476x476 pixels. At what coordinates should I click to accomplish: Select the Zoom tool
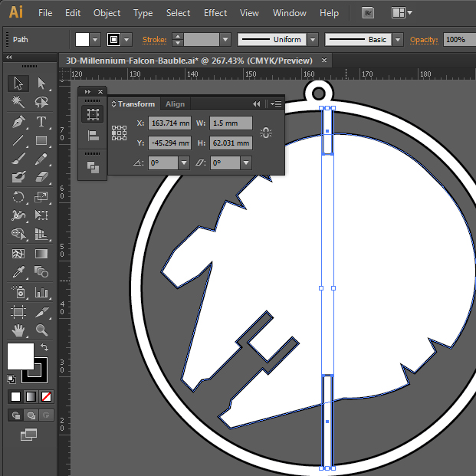41,330
